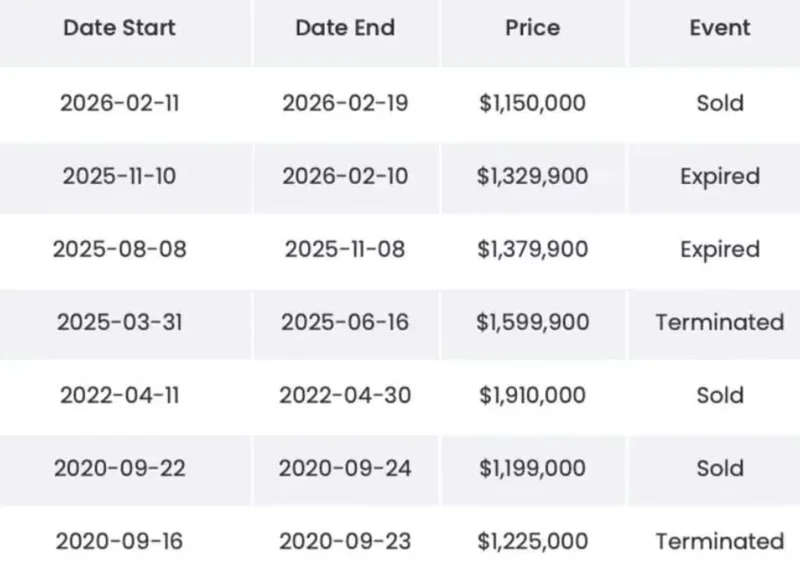The image size is (800, 574).
Task: Click the Date Start column header
Action: [119, 28]
